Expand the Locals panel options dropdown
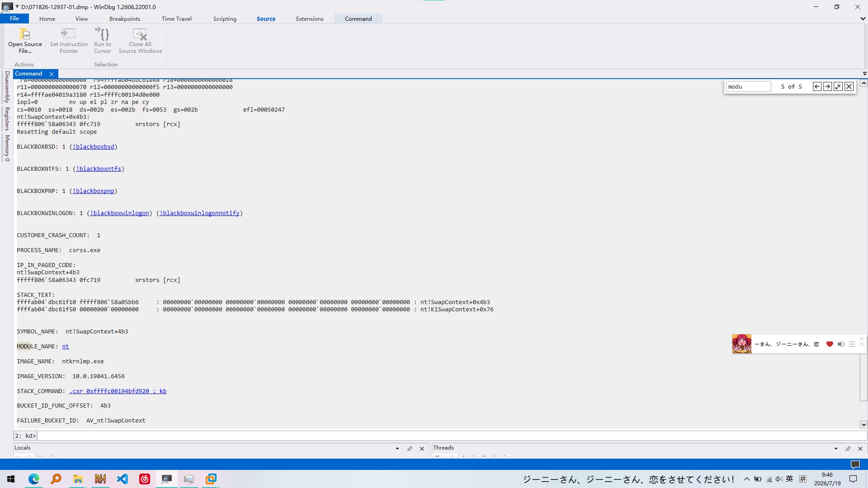The height and width of the screenshot is (488, 868). 397,449
